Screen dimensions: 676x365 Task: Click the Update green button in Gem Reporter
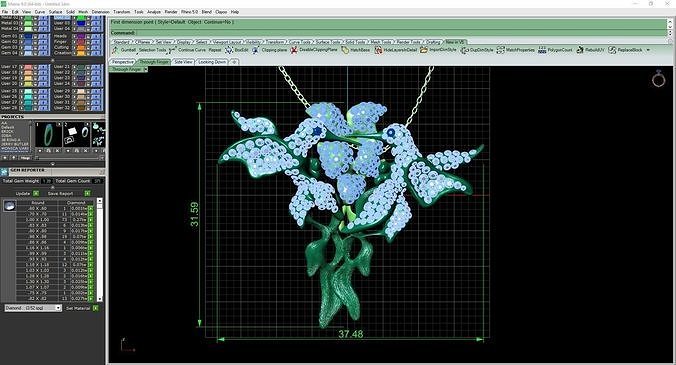click(36, 193)
